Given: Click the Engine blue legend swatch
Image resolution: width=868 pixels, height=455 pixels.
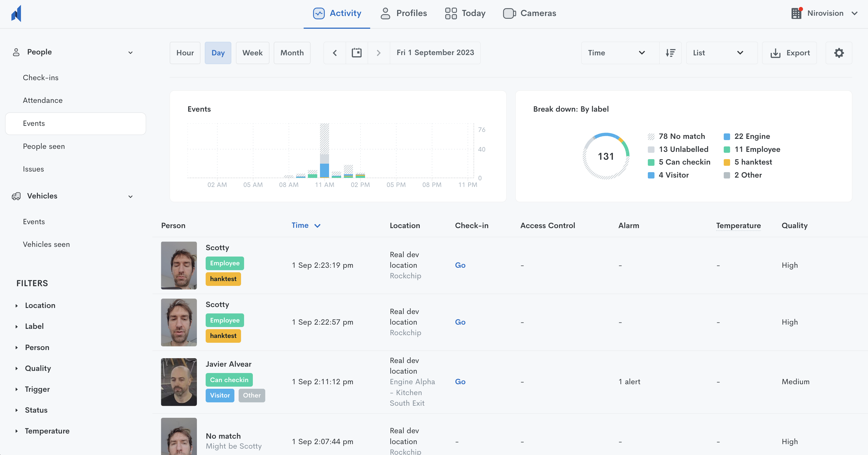Looking at the screenshot, I should 727,136.
